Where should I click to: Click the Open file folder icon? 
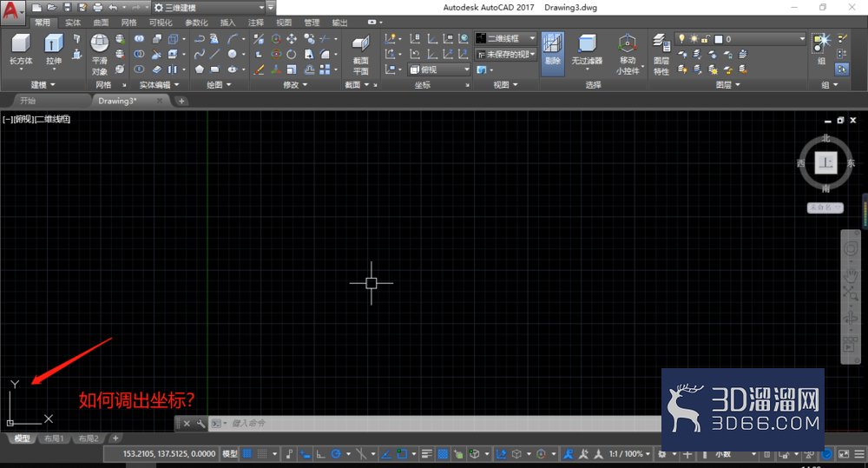(52, 8)
